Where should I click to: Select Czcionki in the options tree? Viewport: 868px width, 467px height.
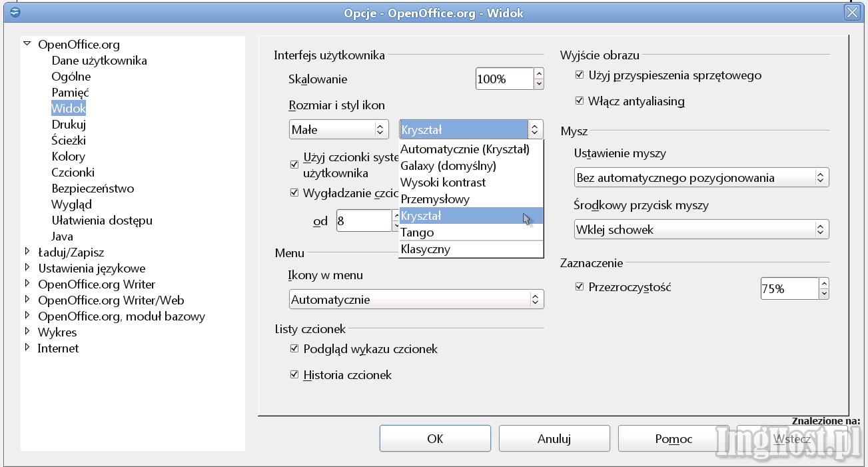pyautogui.click(x=73, y=173)
